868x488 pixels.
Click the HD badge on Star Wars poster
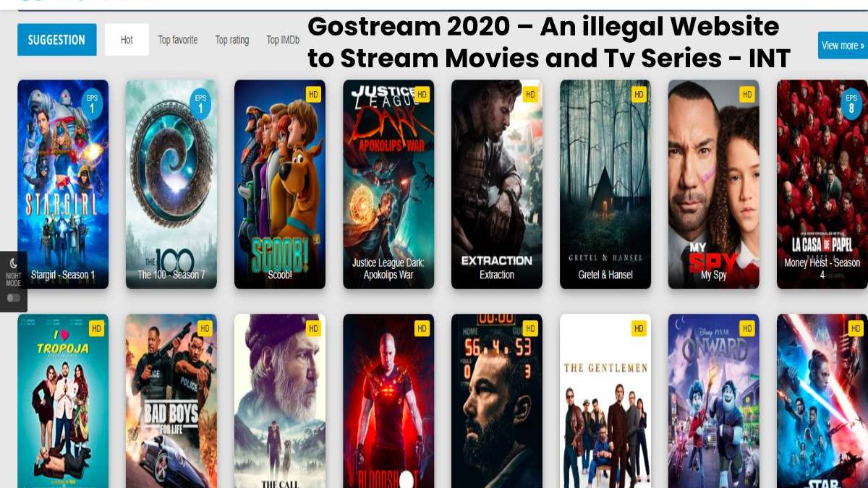pos(856,328)
